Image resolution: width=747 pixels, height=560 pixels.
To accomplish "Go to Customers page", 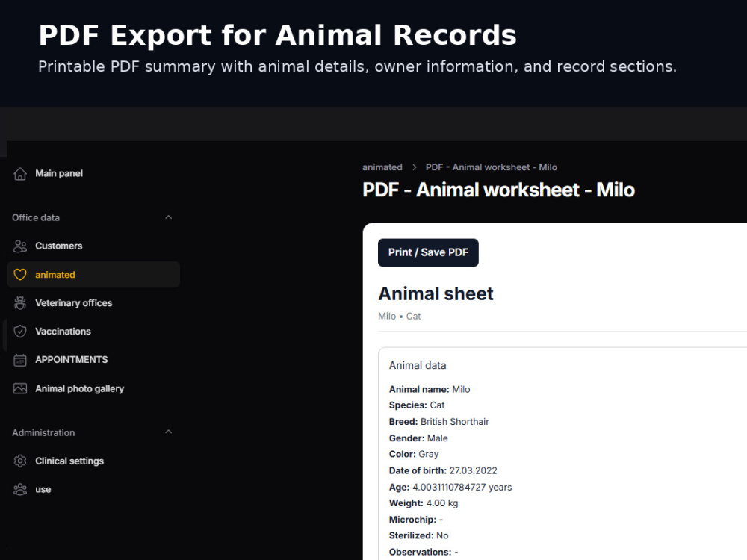I will pyautogui.click(x=58, y=246).
